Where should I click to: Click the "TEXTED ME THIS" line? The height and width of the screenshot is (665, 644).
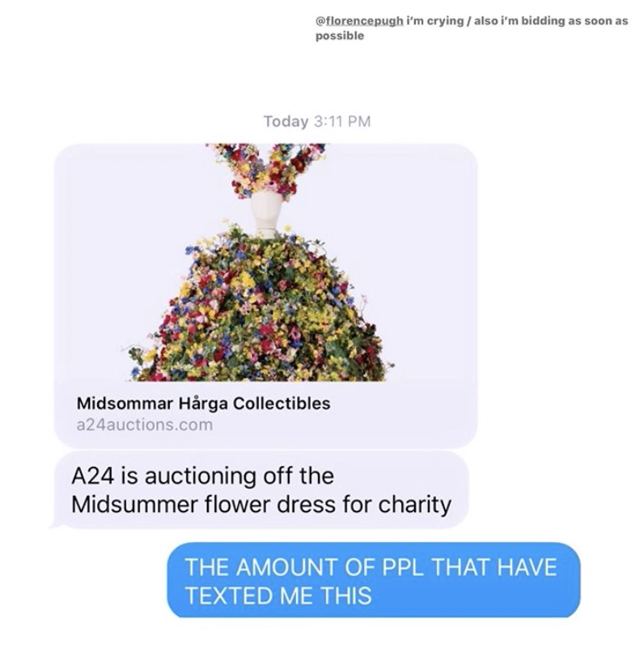pos(279,595)
